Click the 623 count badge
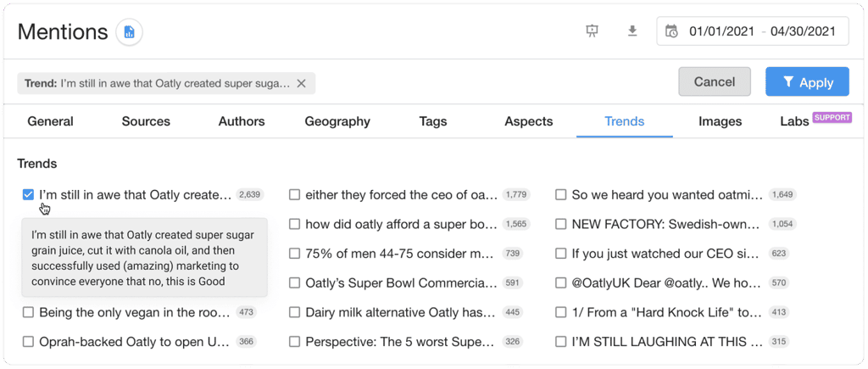Screen dimensions: 868x369 [779, 254]
